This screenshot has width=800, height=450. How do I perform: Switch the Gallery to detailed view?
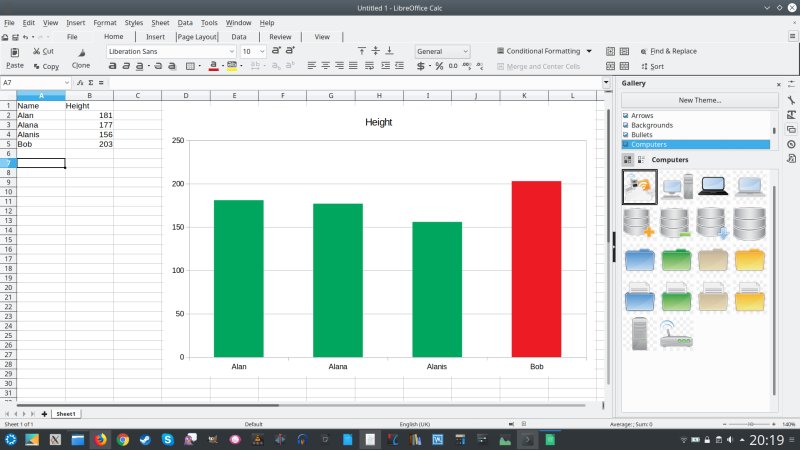point(640,159)
